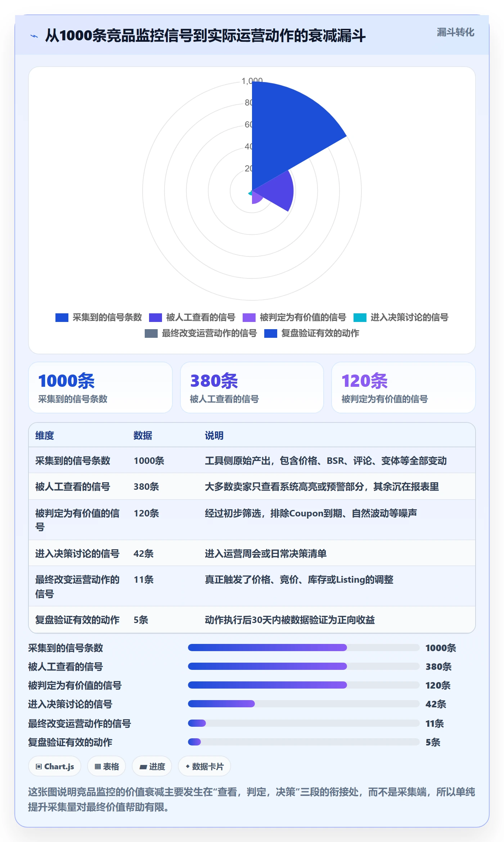Toggle 进入决策讨论的信号 legend entry
The height and width of the screenshot is (842, 504).
pos(401,318)
